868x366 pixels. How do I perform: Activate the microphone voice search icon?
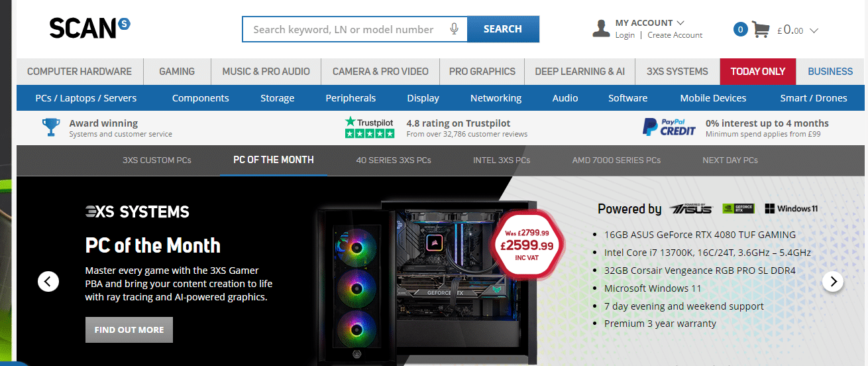[455, 29]
